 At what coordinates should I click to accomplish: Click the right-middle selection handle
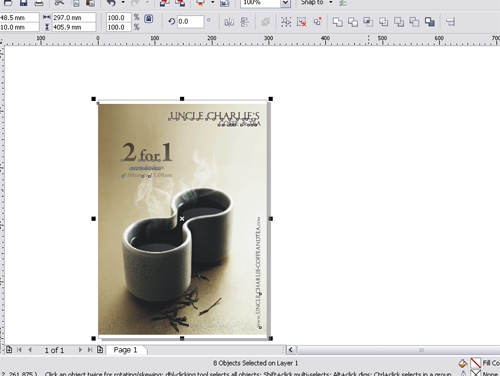(271, 219)
